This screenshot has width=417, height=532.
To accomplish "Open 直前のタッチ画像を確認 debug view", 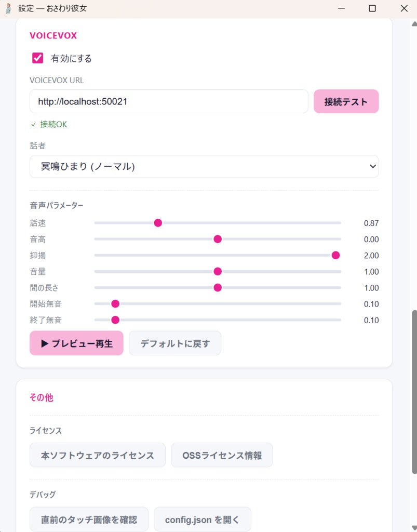I will (x=89, y=518).
